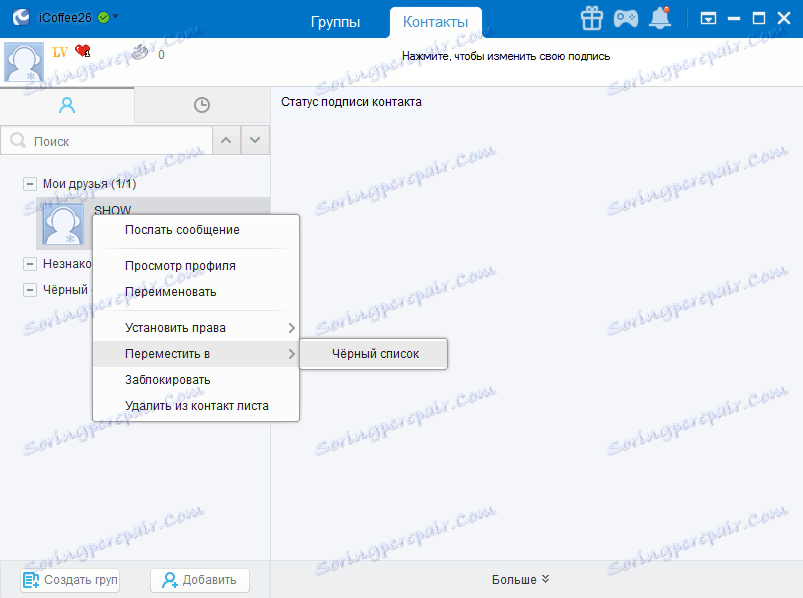This screenshot has width=803, height=598.
Task: Open the Установить права submenu
Action: [x=196, y=328]
